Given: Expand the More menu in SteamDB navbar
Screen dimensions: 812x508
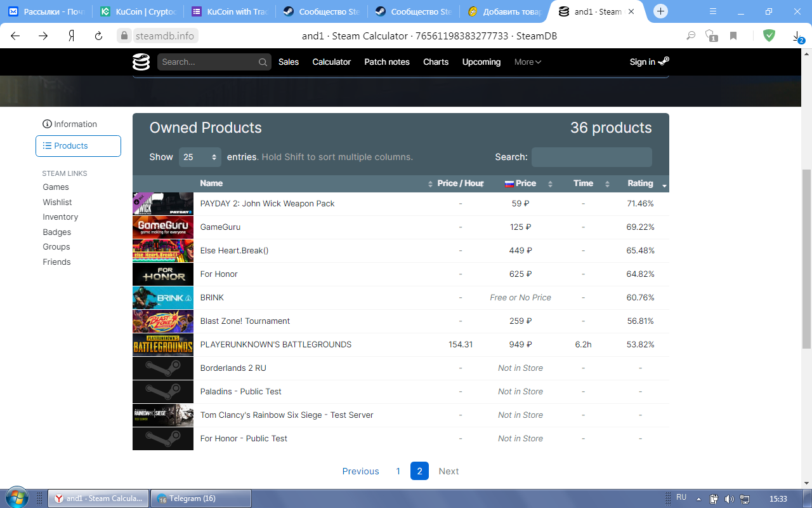Looking at the screenshot, I should [x=528, y=62].
